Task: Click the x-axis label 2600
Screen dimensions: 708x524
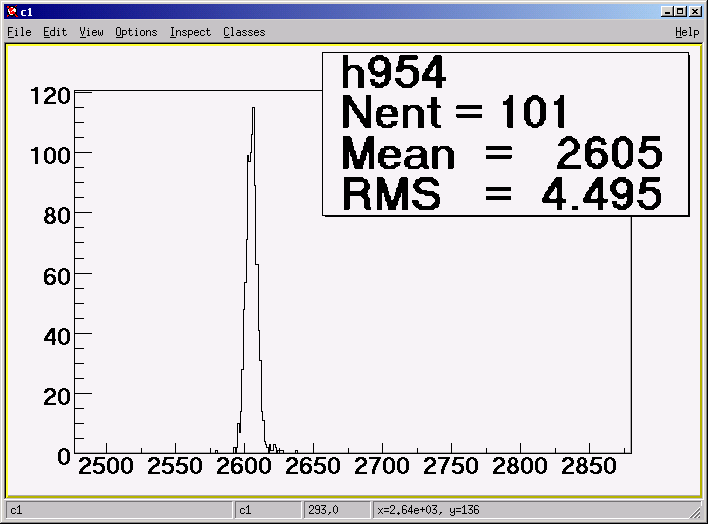Action: [244, 466]
